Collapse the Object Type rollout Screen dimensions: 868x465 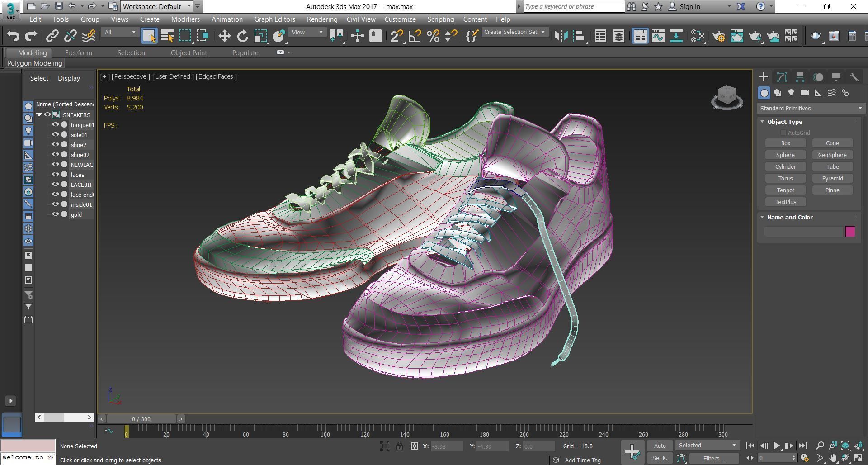762,122
